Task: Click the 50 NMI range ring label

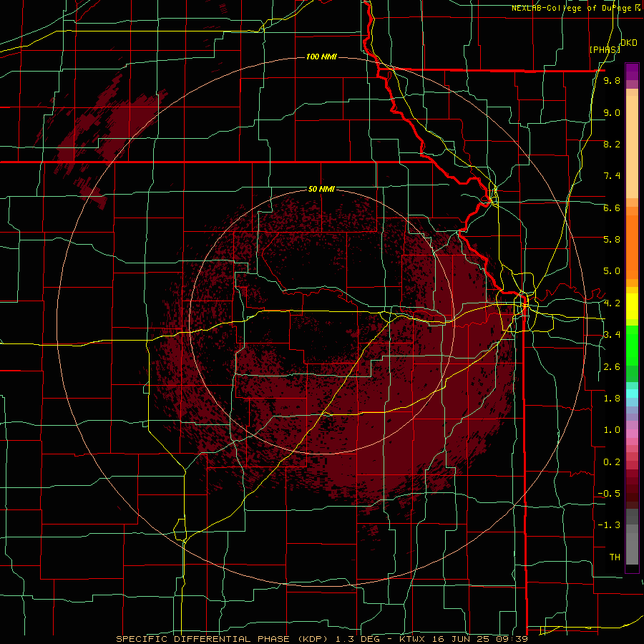Action: 321,189
